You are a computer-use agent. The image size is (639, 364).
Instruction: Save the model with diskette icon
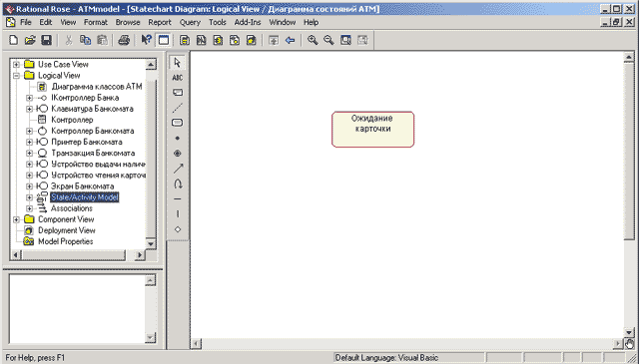click(47, 40)
